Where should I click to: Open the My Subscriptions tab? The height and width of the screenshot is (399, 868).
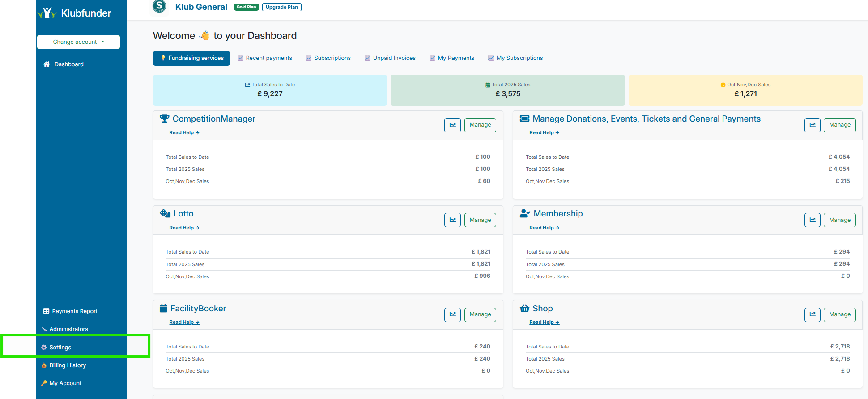(x=515, y=58)
